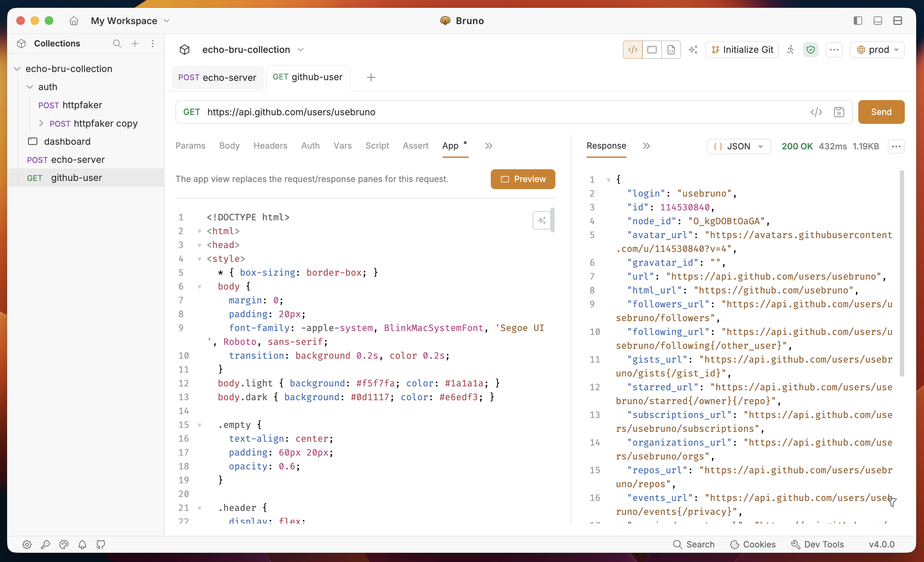Select POST echo-server in the sidebar
Viewport: 924px width, 562px height.
[x=66, y=160]
